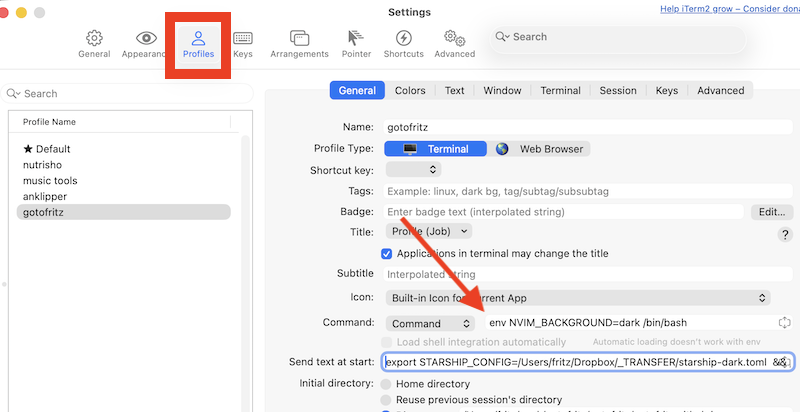Toggle Applications in terminal may change title
Viewport: 800px width, 412px height.
[387, 253]
